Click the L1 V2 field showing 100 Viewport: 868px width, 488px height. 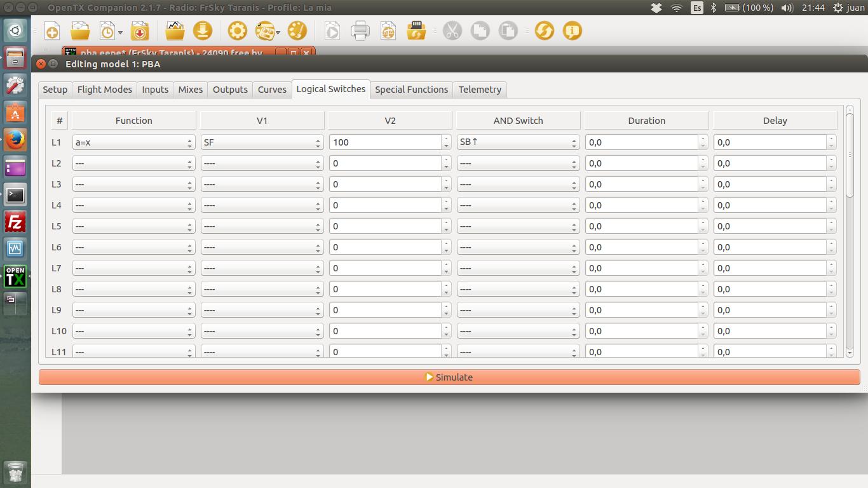(x=384, y=142)
